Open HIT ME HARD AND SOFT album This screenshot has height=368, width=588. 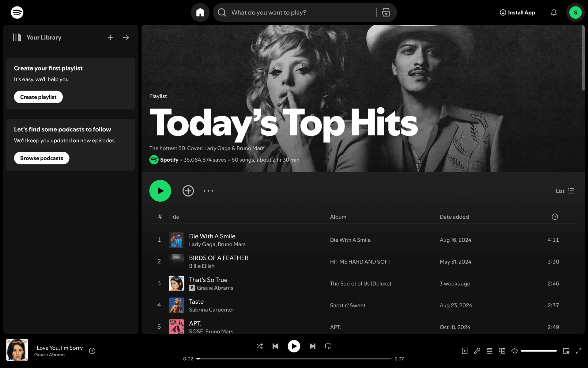360,262
